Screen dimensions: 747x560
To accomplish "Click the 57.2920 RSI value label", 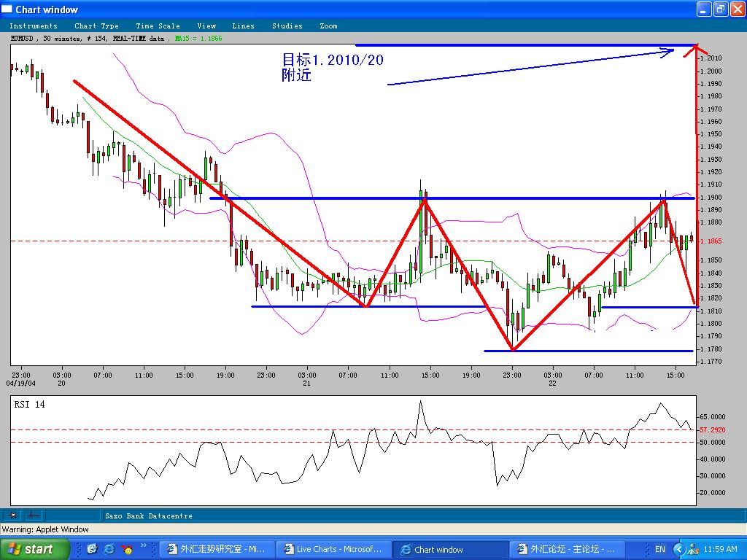I will (712, 430).
